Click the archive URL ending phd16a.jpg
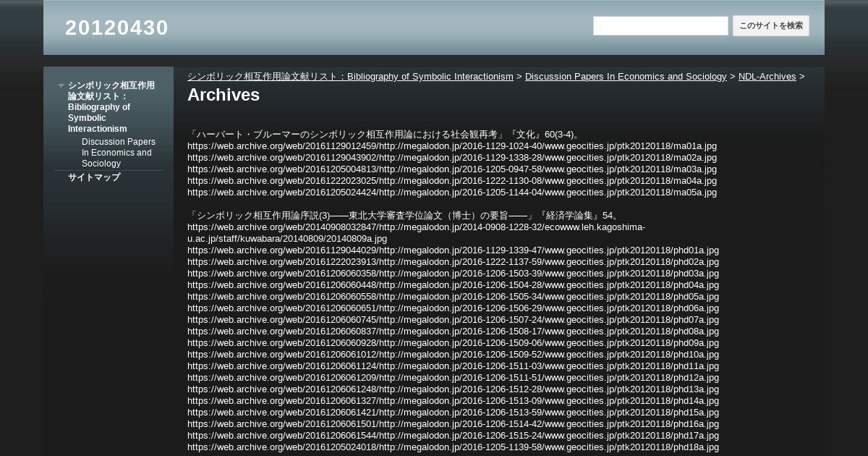Screen dimensions: 868x456 point(453,424)
